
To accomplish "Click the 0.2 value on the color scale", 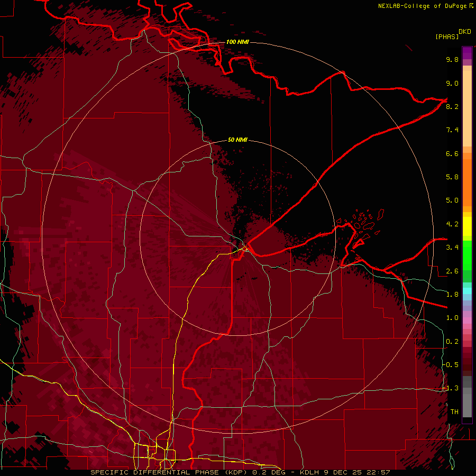I will pos(452,342).
